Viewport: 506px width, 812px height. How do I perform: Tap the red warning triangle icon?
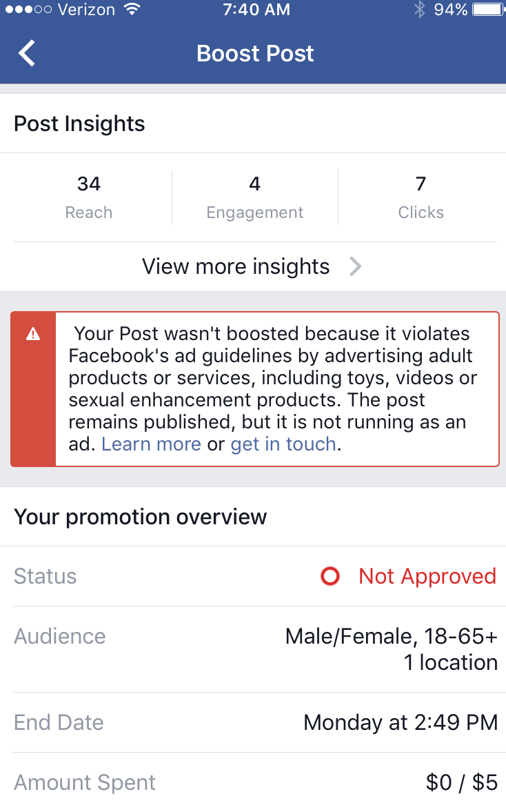pyautogui.click(x=32, y=335)
